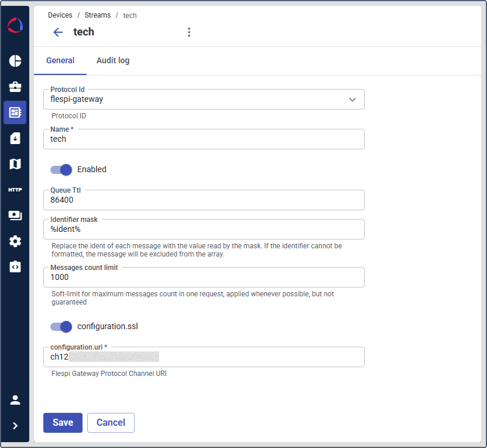Select the devices panel sidebar icon
This screenshot has width=487, height=448.
(x=15, y=112)
